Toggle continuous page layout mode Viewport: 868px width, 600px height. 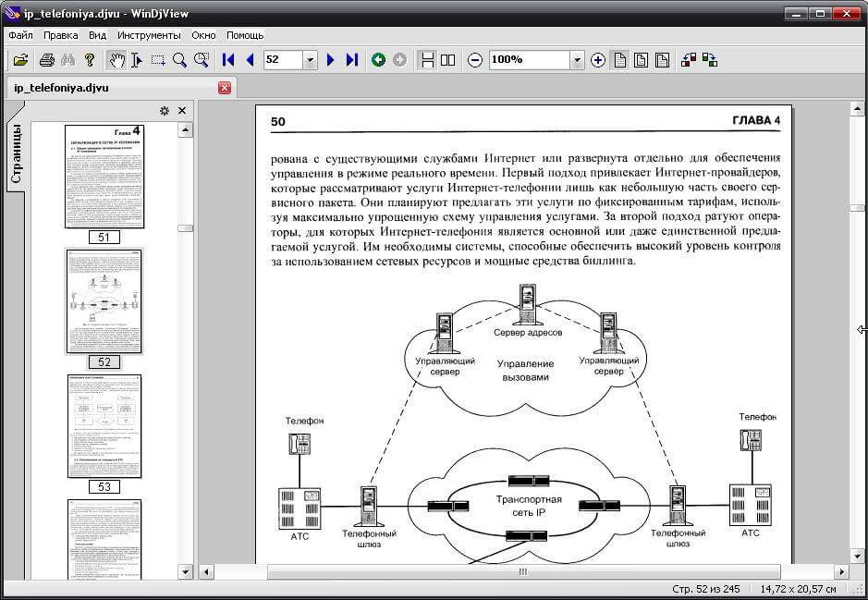427,60
